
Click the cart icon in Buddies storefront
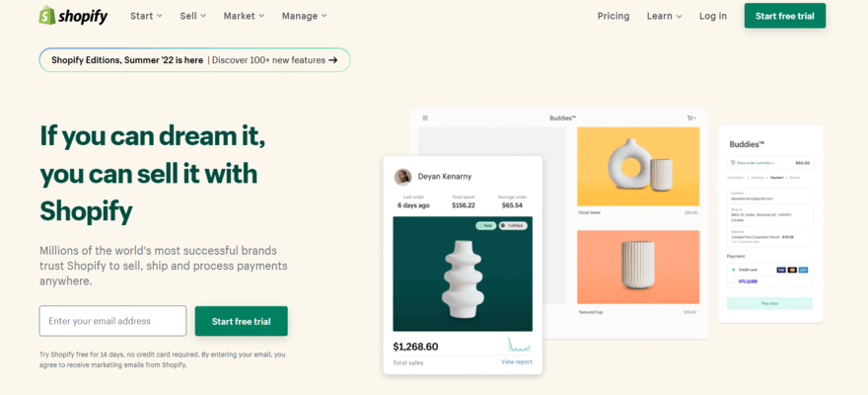coord(689,118)
